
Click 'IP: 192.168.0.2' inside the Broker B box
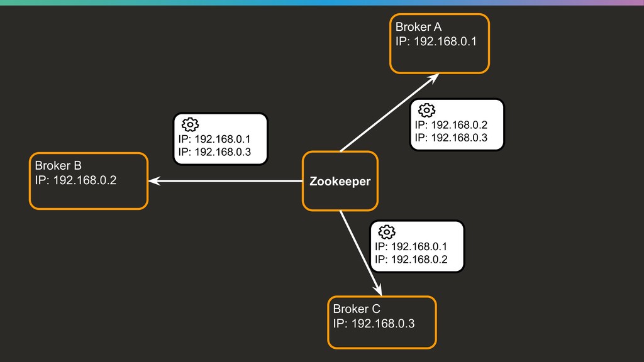(75, 180)
